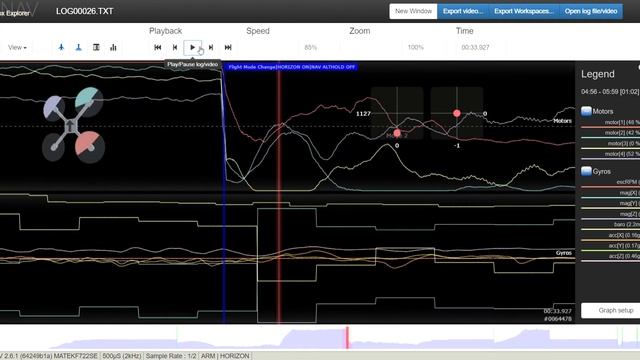This screenshot has height=360, width=640.
Task: Toggle the craft top-view airplane icon
Action: coord(61,47)
